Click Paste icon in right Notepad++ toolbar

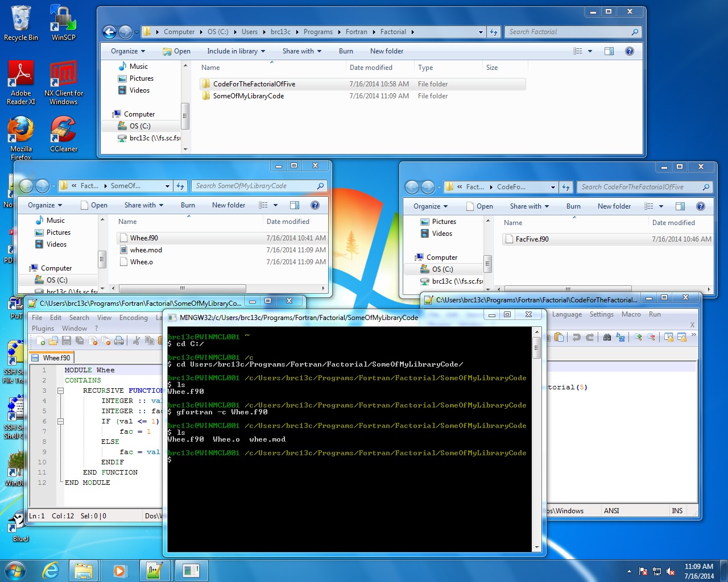tap(559, 337)
